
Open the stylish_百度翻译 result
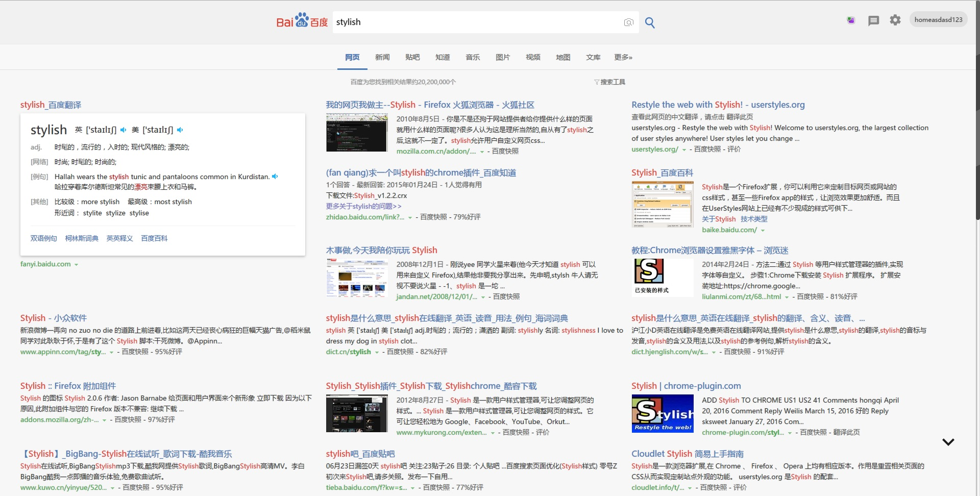(x=51, y=105)
